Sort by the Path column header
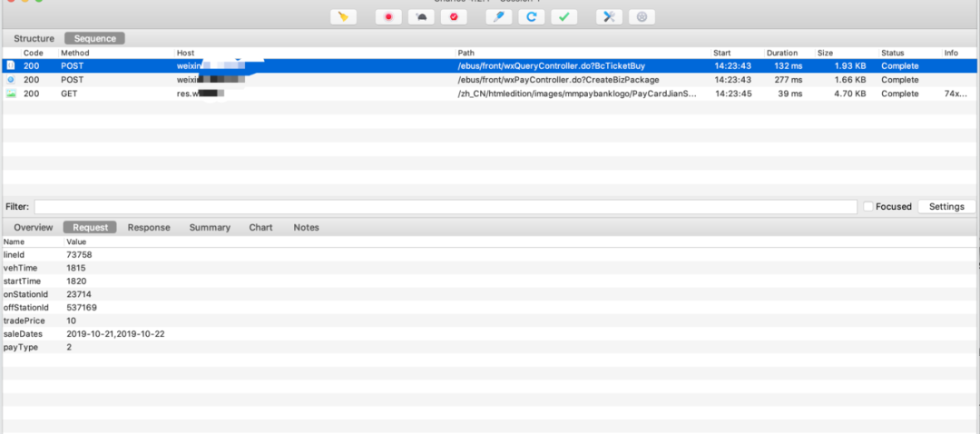 (466, 54)
